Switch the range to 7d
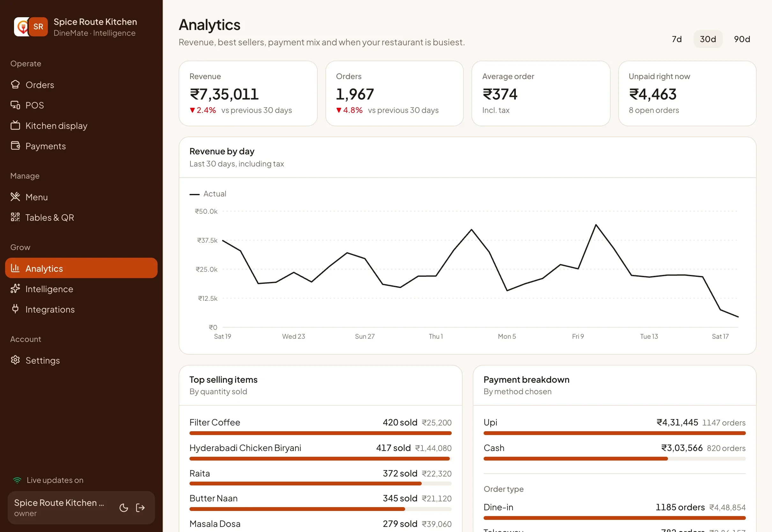Image resolution: width=772 pixels, height=532 pixels. point(677,39)
